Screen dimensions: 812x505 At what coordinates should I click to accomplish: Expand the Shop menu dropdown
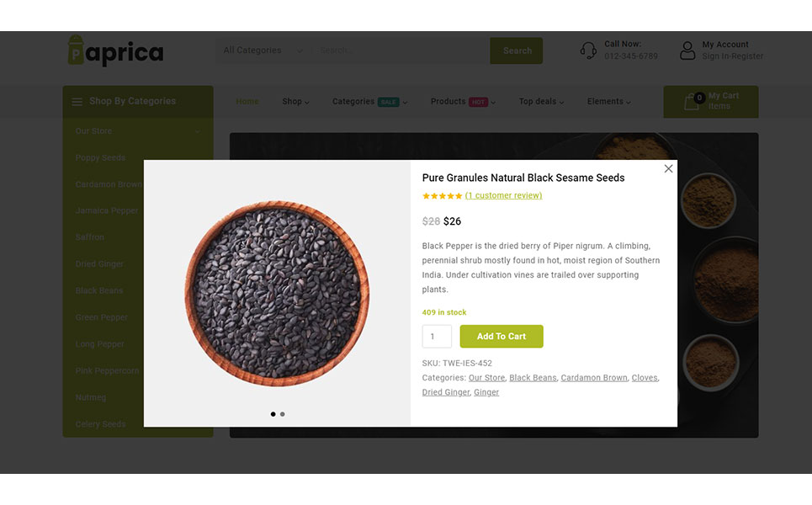click(x=295, y=102)
